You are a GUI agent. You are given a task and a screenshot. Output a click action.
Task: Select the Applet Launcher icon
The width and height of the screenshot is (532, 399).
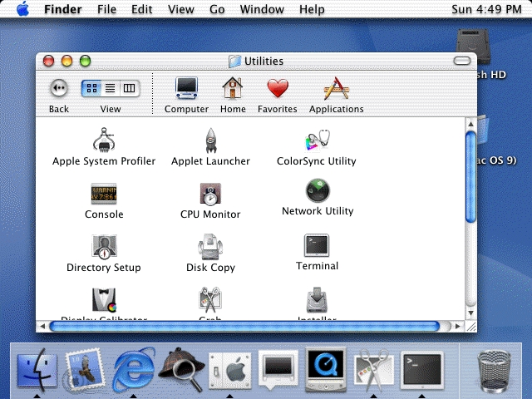(210, 140)
